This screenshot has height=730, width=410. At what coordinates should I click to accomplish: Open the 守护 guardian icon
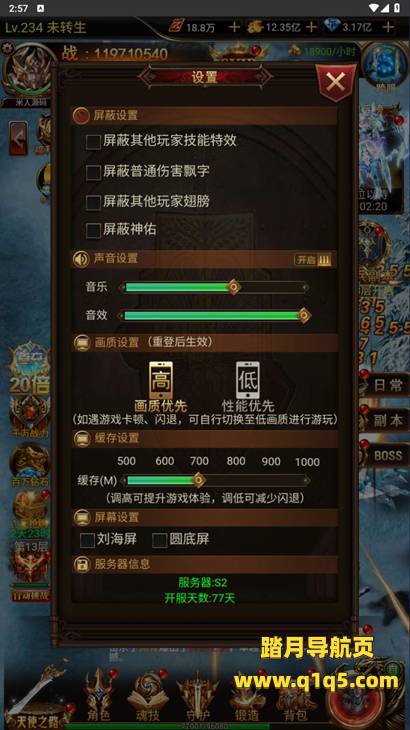pyautogui.click(x=198, y=695)
